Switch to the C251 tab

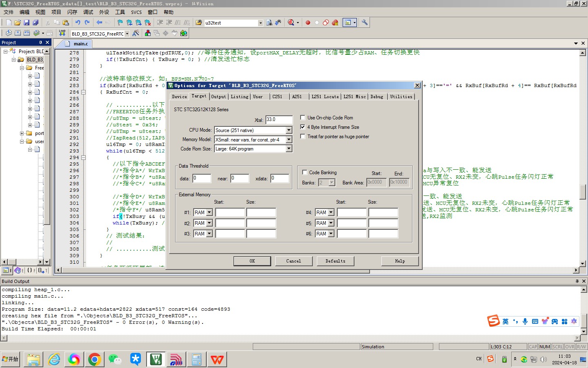point(277,96)
